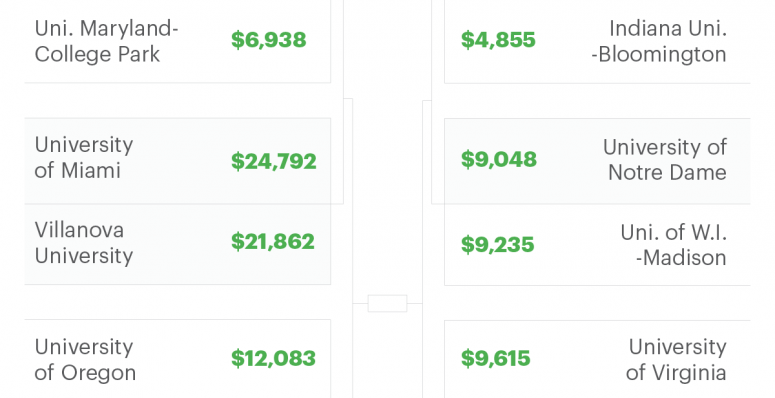
Task: Click the $24,792 Miami figure
Action: pyautogui.click(x=274, y=161)
